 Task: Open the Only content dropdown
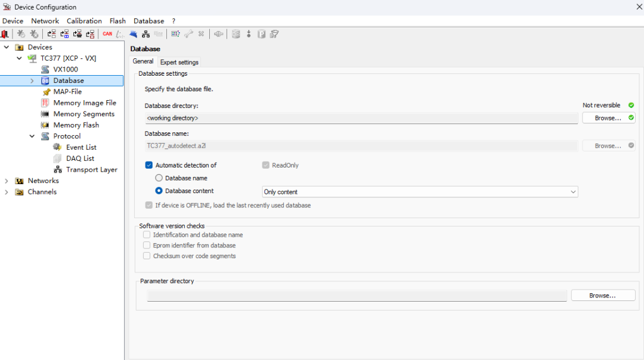coord(420,192)
